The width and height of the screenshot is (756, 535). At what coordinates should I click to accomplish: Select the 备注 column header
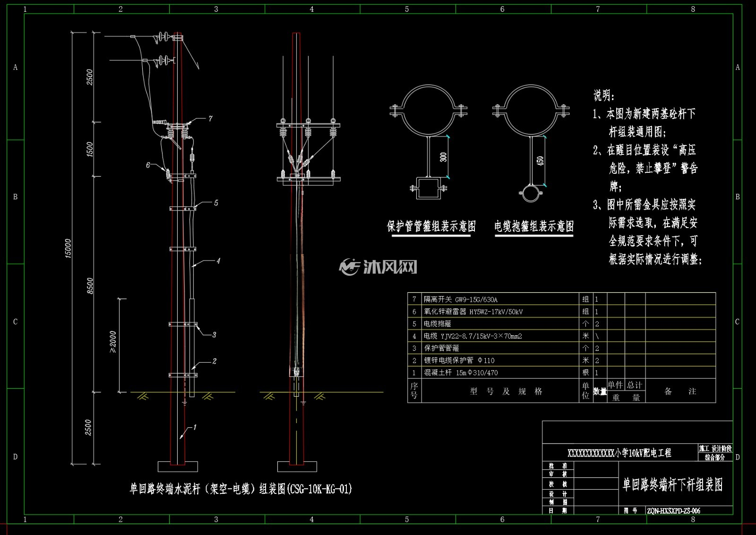[680, 391]
